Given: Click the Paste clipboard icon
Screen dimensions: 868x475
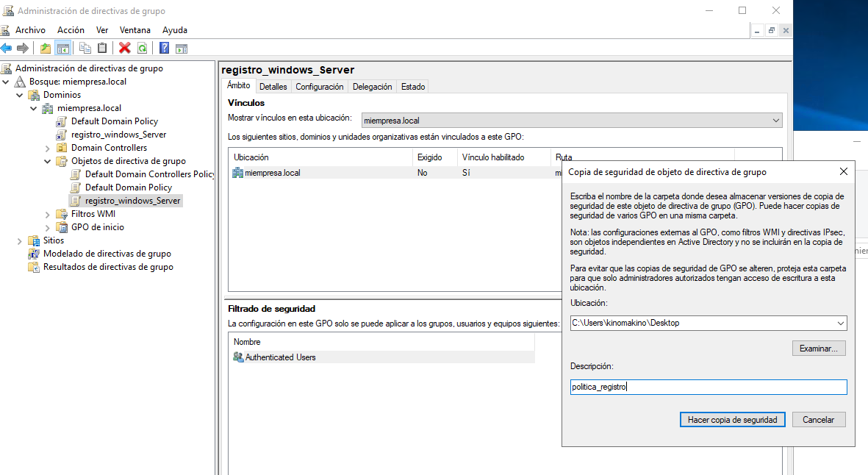Looking at the screenshot, I should [x=102, y=49].
